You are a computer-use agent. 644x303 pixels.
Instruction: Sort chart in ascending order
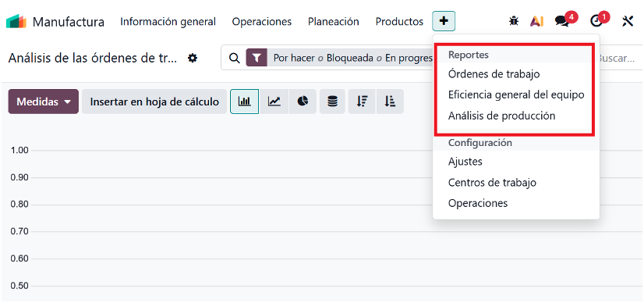click(x=390, y=102)
